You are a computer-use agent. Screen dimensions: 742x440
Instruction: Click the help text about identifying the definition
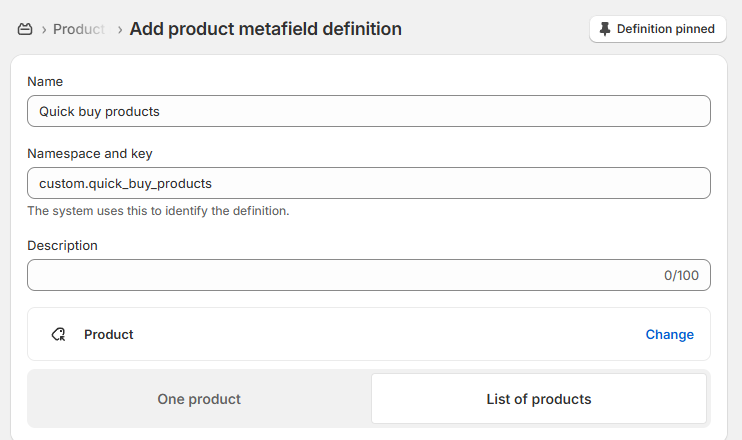[158, 211]
